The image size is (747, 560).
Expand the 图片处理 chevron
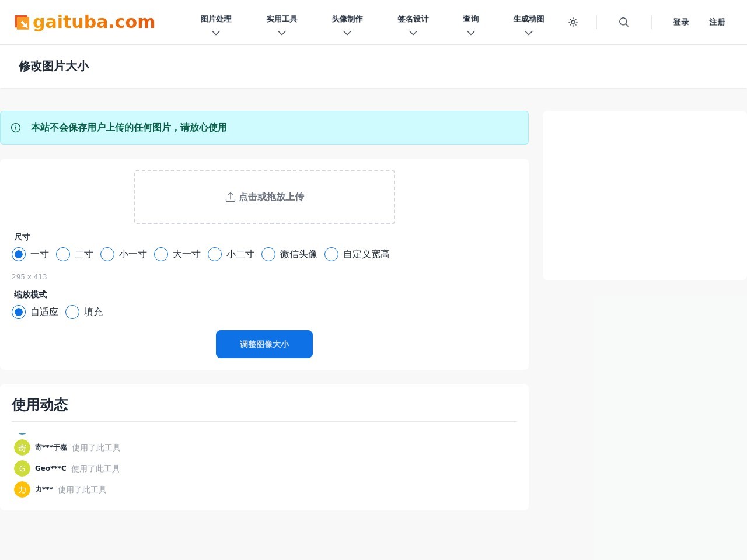pyautogui.click(x=216, y=33)
